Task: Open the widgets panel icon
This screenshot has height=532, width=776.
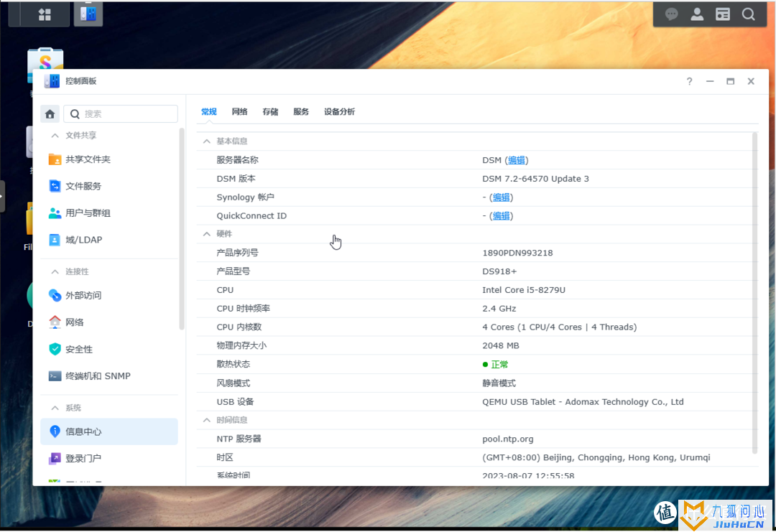Action: [723, 14]
